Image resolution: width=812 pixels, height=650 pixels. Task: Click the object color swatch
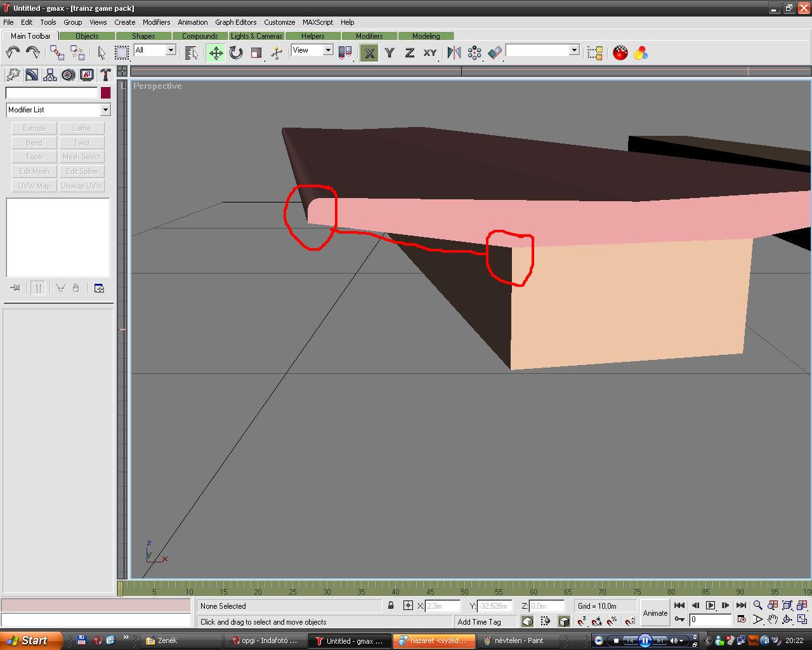[x=105, y=93]
